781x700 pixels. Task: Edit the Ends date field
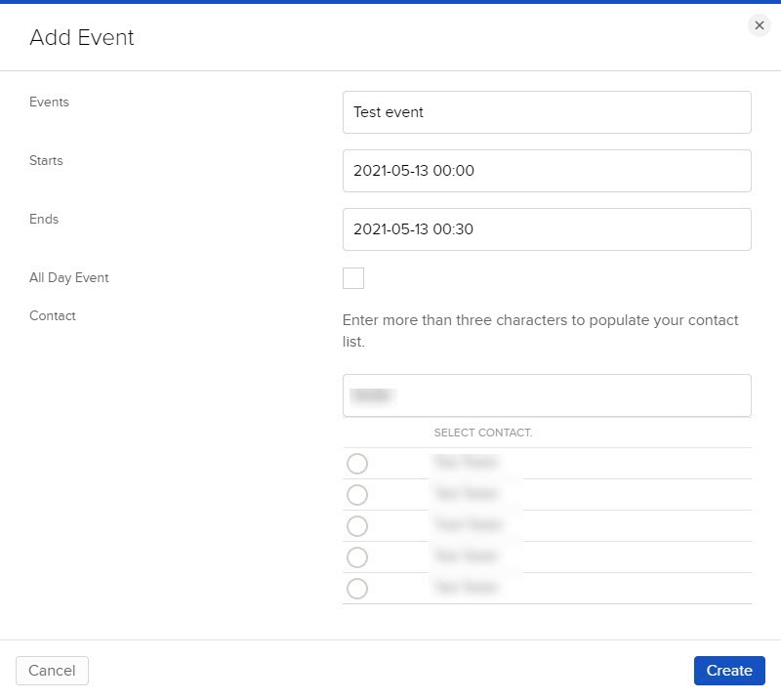click(x=547, y=228)
